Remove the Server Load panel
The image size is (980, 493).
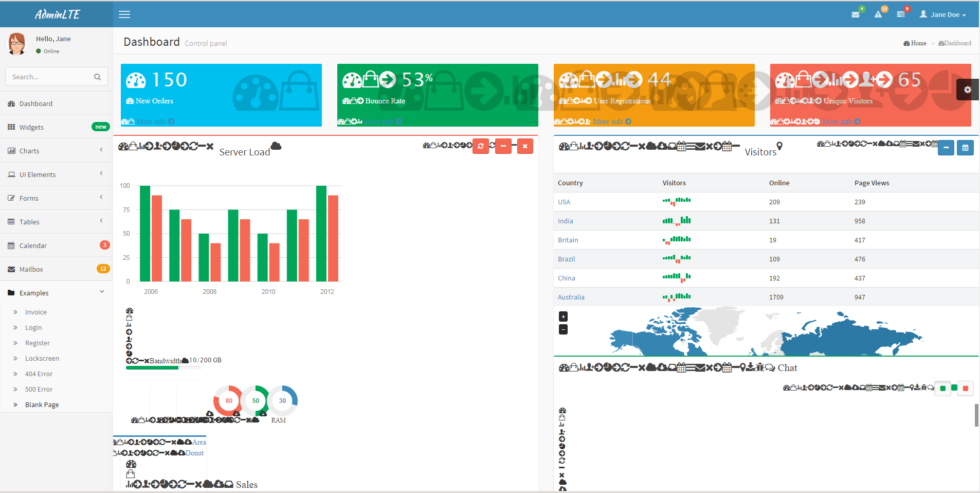pyautogui.click(x=525, y=146)
